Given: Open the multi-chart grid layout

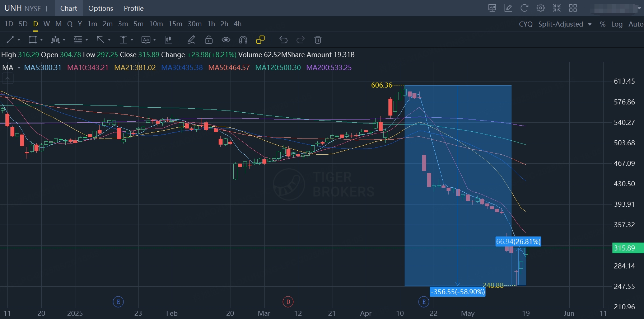Looking at the screenshot, I should click(x=573, y=8).
